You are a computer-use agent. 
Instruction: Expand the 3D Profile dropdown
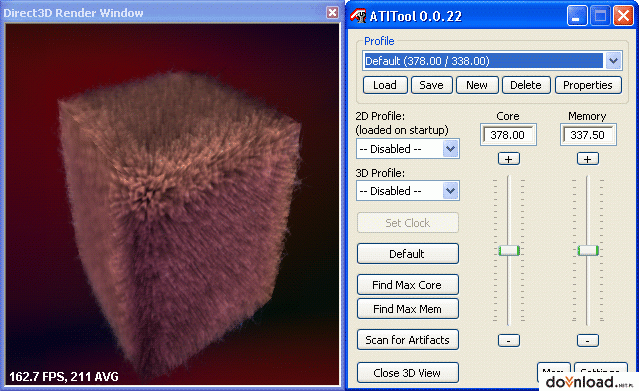click(x=450, y=191)
